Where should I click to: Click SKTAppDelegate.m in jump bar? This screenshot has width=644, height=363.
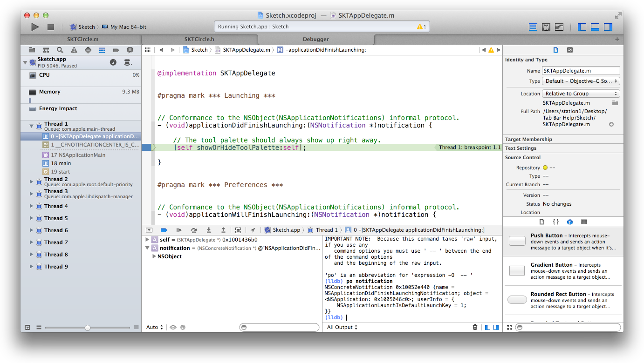pos(242,50)
